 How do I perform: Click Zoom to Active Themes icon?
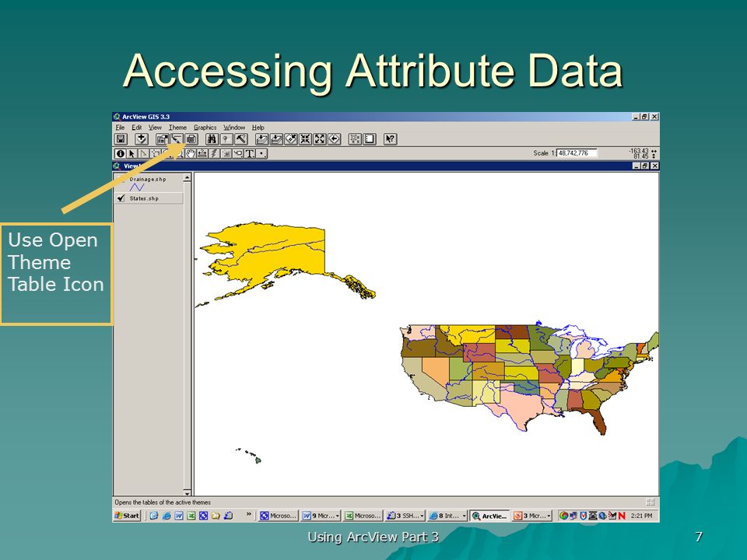[x=277, y=139]
